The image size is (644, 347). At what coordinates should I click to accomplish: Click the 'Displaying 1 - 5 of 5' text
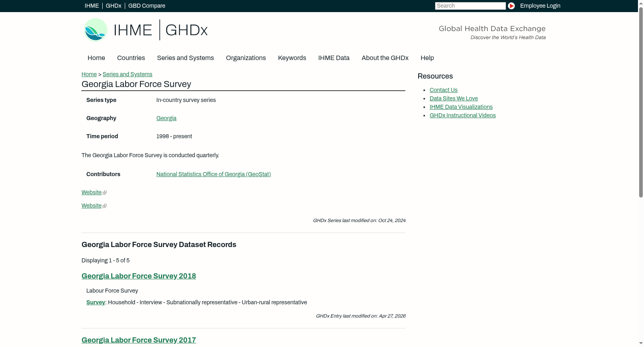[x=105, y=260]
